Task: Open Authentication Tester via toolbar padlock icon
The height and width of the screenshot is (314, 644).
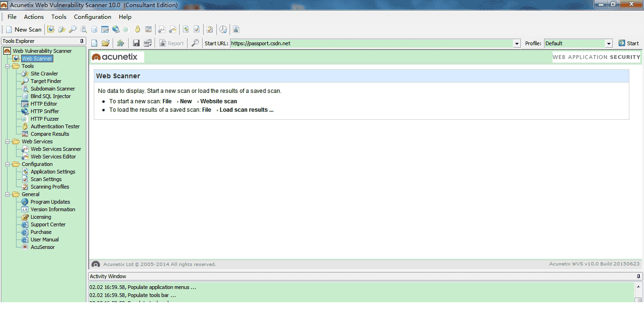Action: [138, 29]
